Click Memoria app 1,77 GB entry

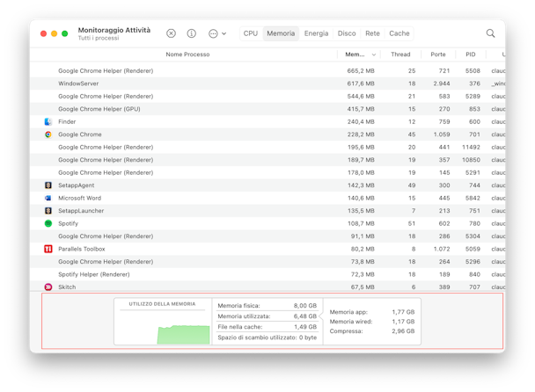pos(372,312)
